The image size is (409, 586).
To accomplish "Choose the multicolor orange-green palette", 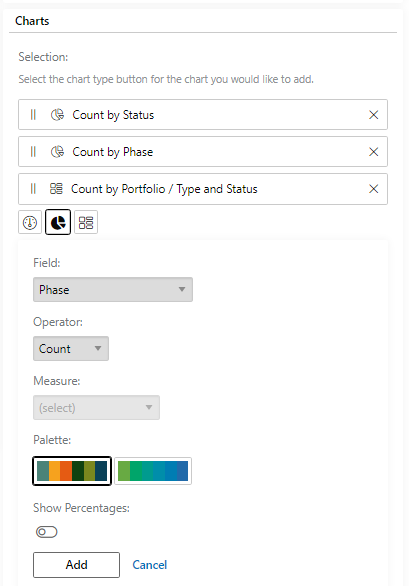I will tap(72, 471).
